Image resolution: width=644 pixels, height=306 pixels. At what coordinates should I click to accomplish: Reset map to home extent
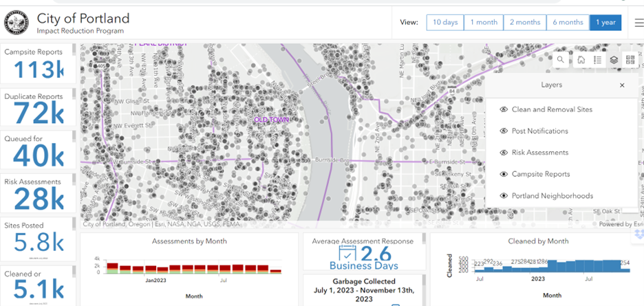581,60
